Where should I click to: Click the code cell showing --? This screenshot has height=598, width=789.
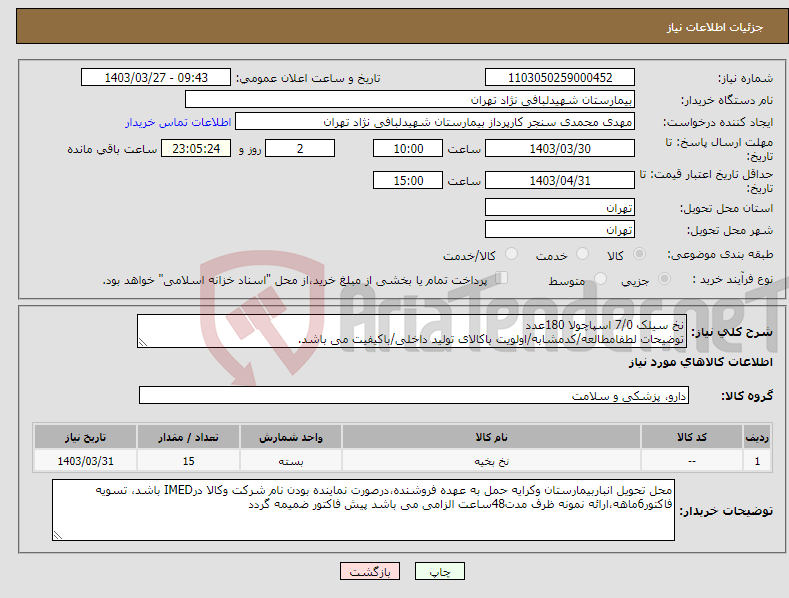(691, 461)
